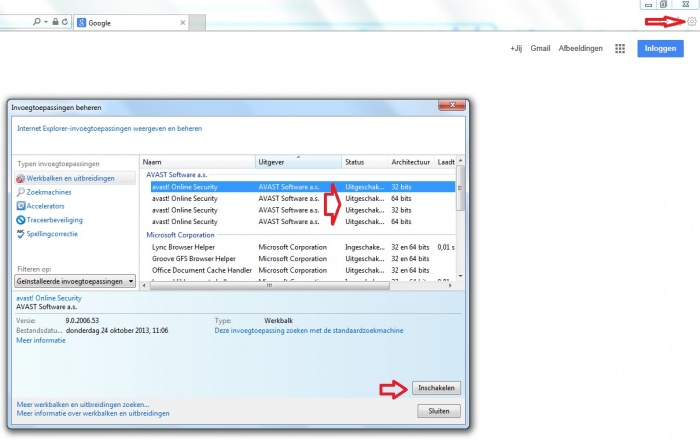Switch to the Google tab

pyautogui.click(x=130, y=23)
